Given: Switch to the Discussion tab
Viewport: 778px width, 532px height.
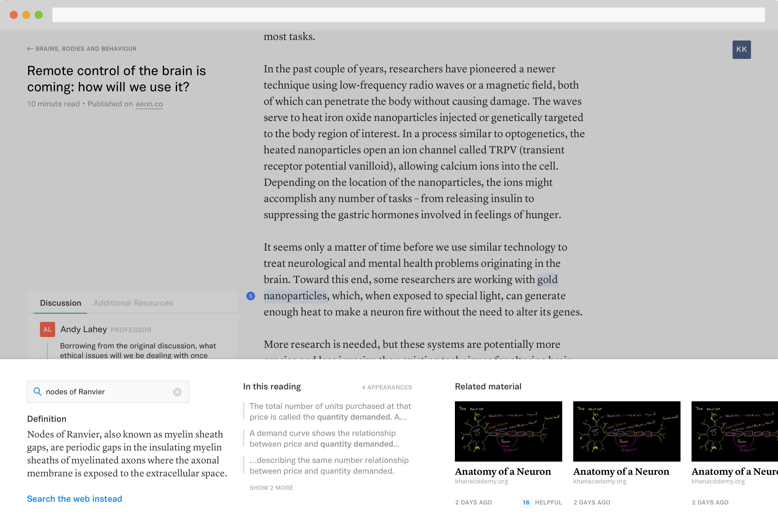Looking at the screenshot, I should (x=61, y=303).
